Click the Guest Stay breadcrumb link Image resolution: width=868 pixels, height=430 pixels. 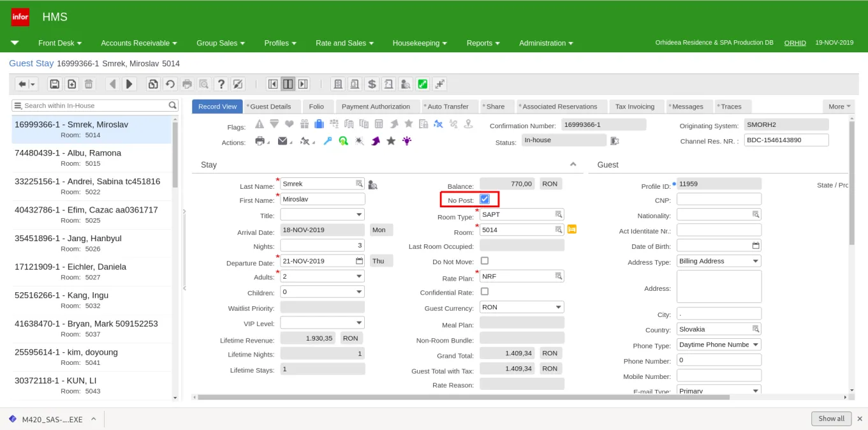(x=31, y=63)
